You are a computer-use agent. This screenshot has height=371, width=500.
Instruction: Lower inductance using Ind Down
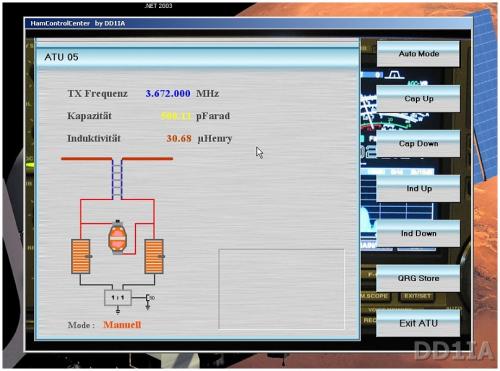(x=418, y=233)
